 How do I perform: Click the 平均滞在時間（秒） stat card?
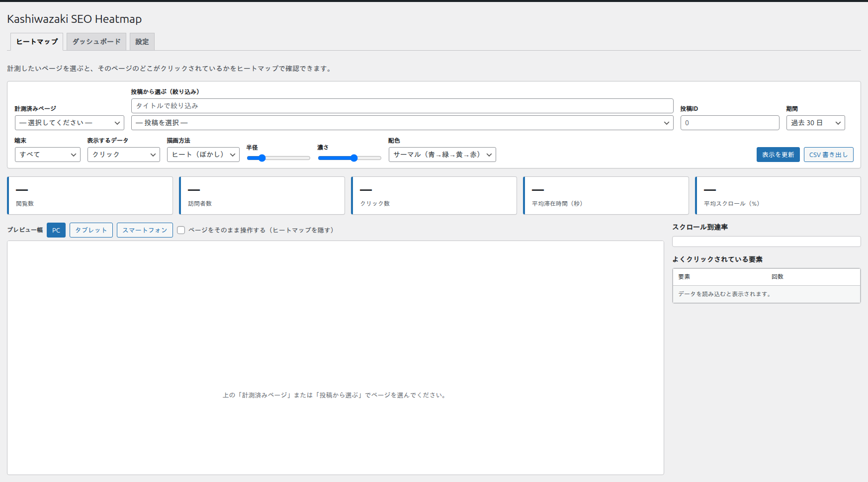pos(606,196)
